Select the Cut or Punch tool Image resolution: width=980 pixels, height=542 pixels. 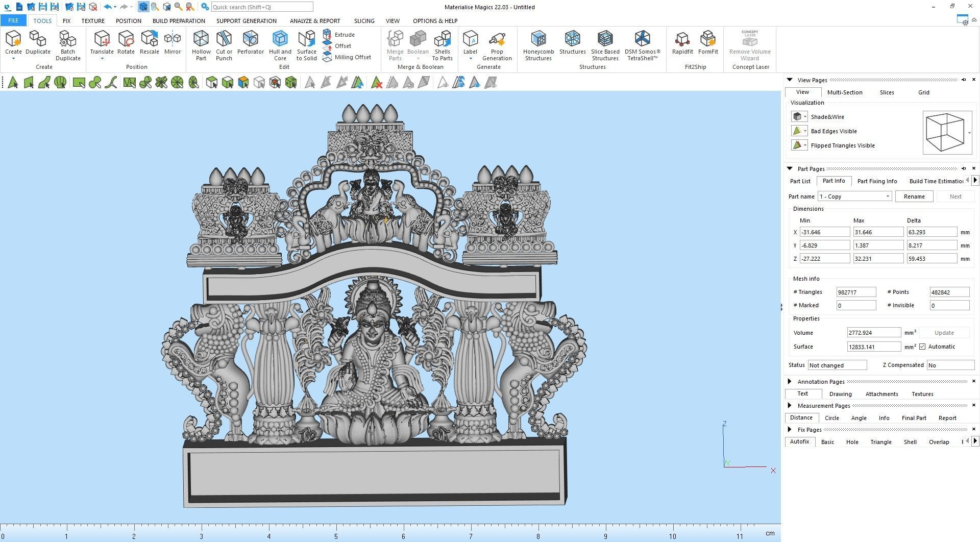point(224,45)
